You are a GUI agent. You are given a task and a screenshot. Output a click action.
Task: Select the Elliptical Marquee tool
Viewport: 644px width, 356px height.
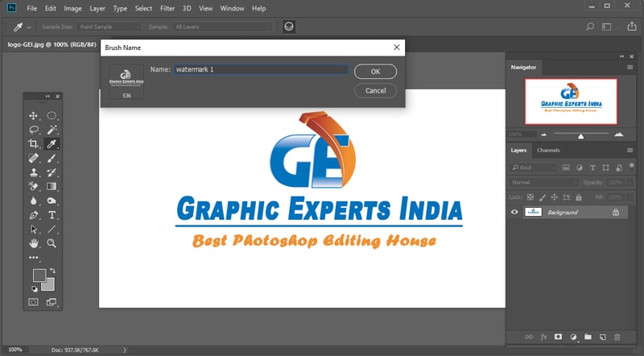[52, 115]
